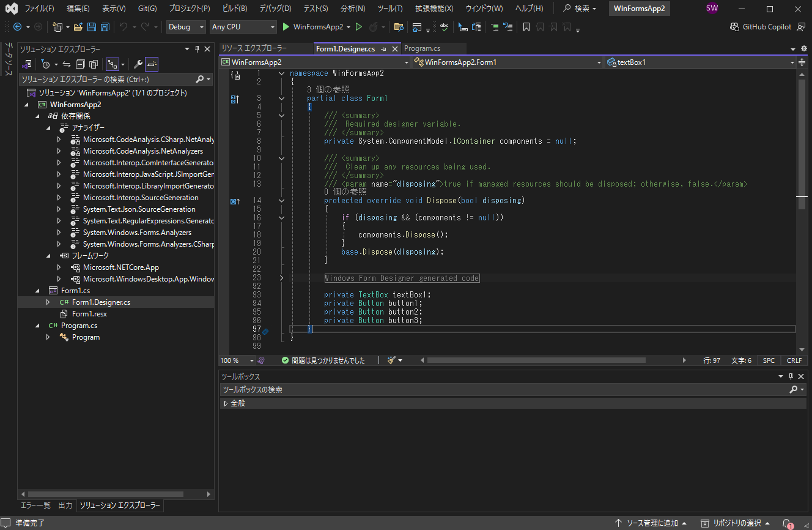Click the bookmark icon in the toolbar
Viewport: 812px width, 530px height.
[x=526, y=27]
